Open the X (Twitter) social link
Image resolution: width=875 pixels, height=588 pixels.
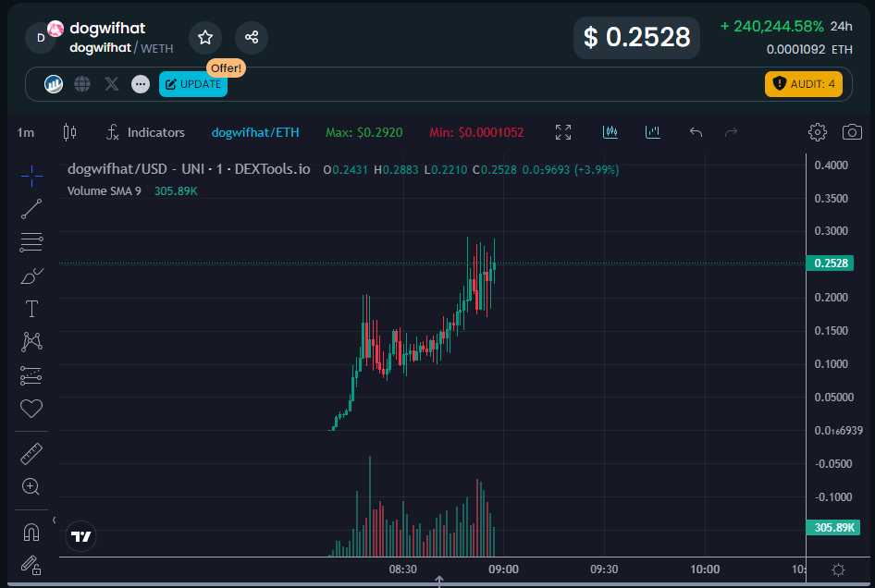112,84
